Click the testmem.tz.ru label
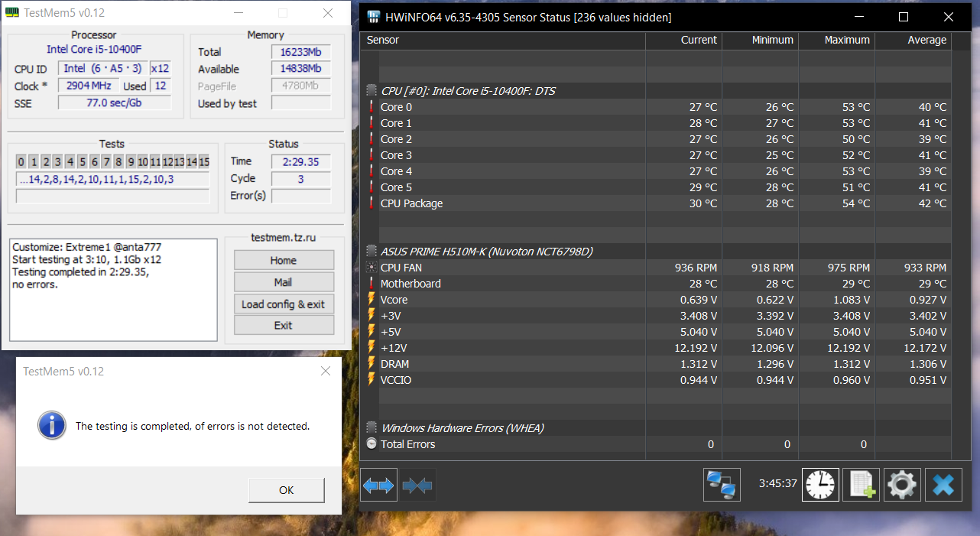Image resolution: width=980 pixels, height=536 pixels. coord(283,238)
